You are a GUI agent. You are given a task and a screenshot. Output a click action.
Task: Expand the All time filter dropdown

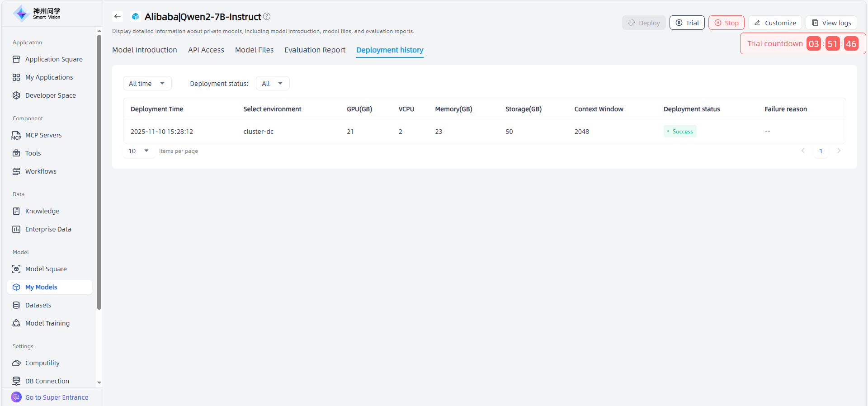pos(147,84)
